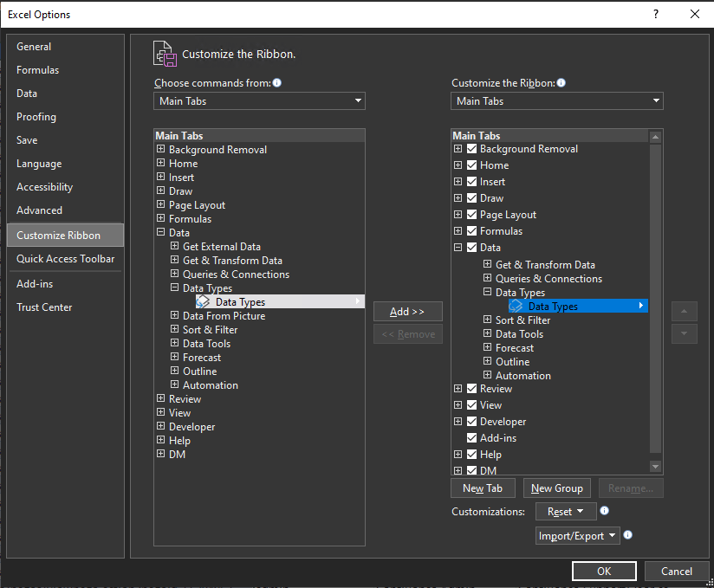Click the move up arrow button
Viewport: 714px width, 588px height.
tap(684, 311)
